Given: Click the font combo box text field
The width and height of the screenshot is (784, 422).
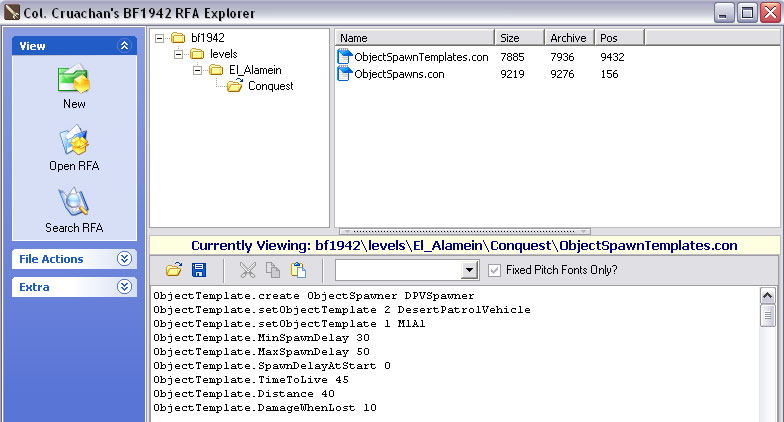Looking at the screenshot, I should point(398,270).
